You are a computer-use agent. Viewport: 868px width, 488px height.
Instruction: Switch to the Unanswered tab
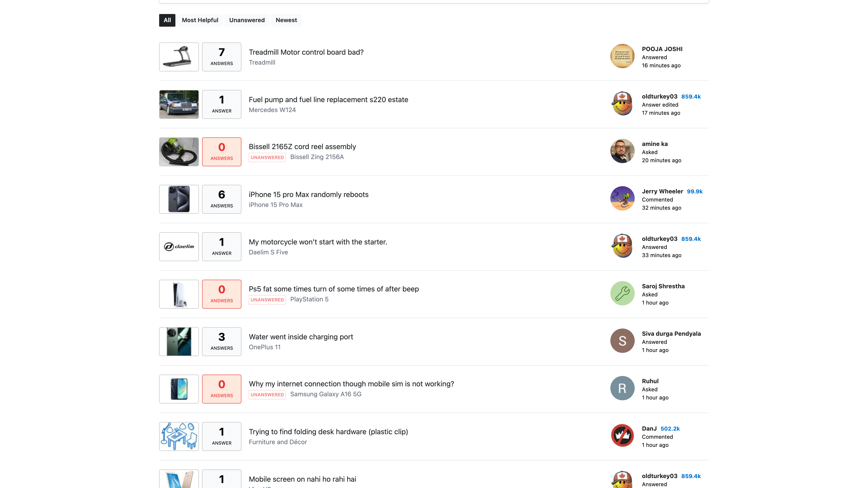coord(247,20)
